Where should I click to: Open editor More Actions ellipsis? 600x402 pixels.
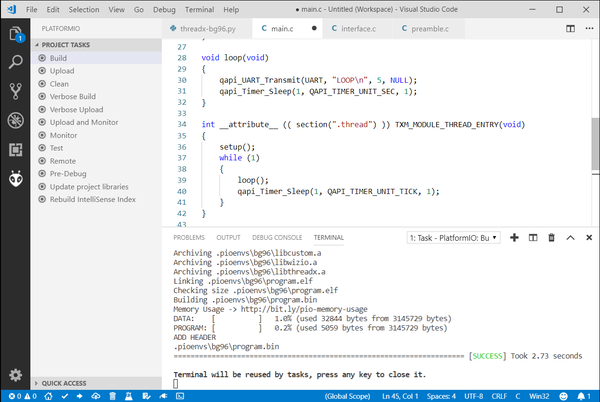pos(589,29)
